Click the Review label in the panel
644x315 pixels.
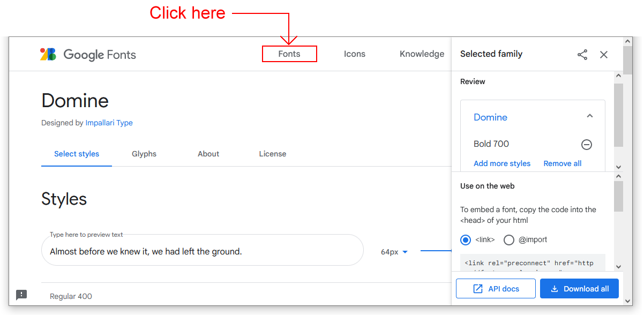point(473,81)
